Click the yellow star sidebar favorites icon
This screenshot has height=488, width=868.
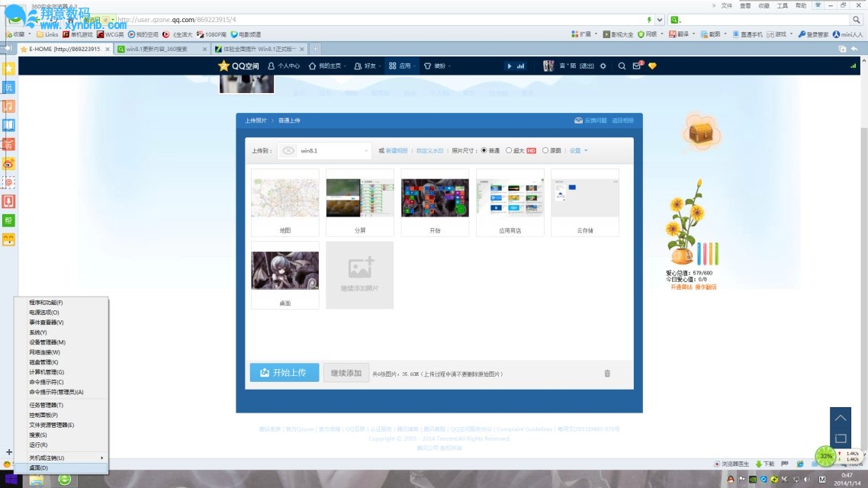[9, 69]
